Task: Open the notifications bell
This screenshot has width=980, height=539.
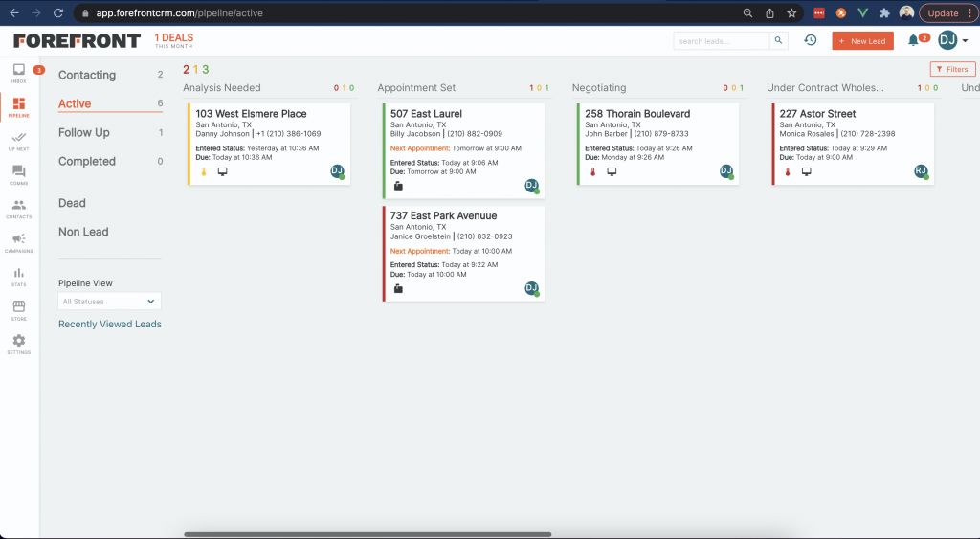Action: click(913, 40)
